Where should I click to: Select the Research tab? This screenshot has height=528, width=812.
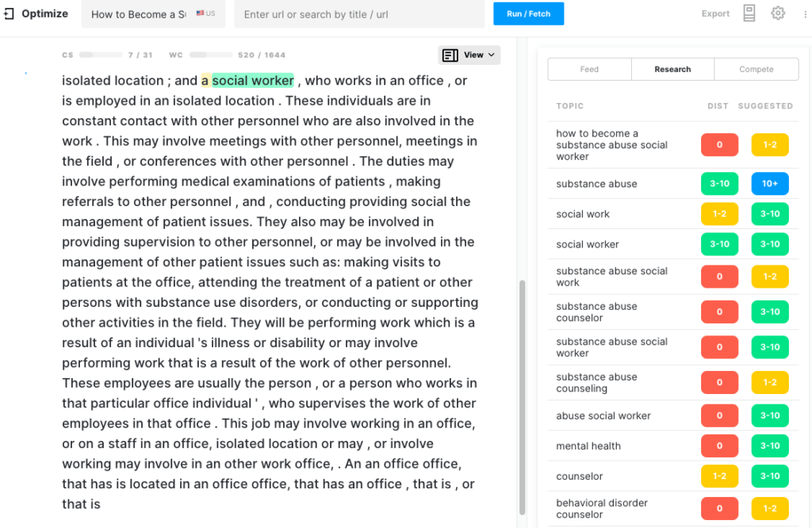click(x=672, y=70)
